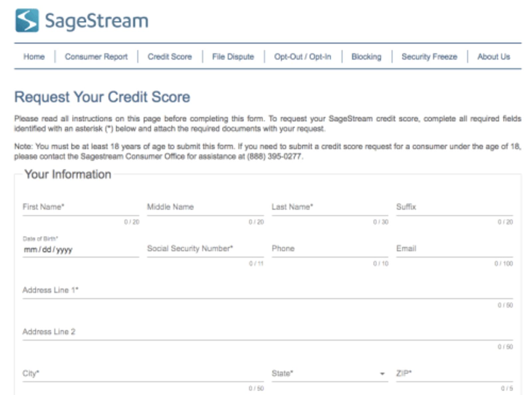Click the SageStream logo icon
This screenshot has height=395, width=532.
(x=27, y=21)
